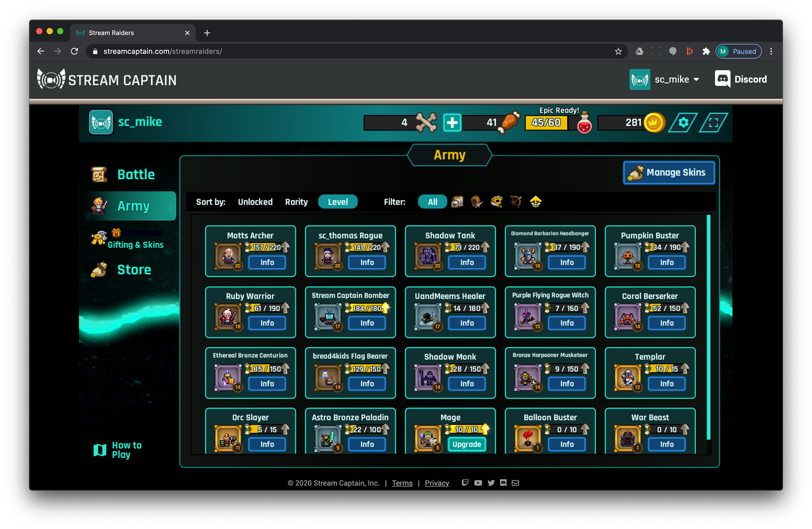Open the Store section
The height and width of the screenshot is (529, 812).
pyautogui.click(x=122, y=270)
